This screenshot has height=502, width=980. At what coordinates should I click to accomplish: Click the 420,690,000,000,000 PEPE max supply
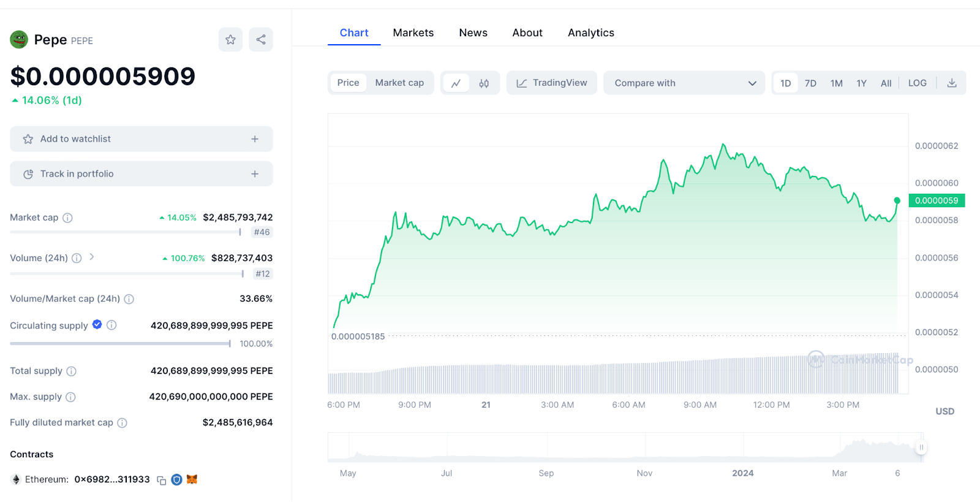coord(211,397)
